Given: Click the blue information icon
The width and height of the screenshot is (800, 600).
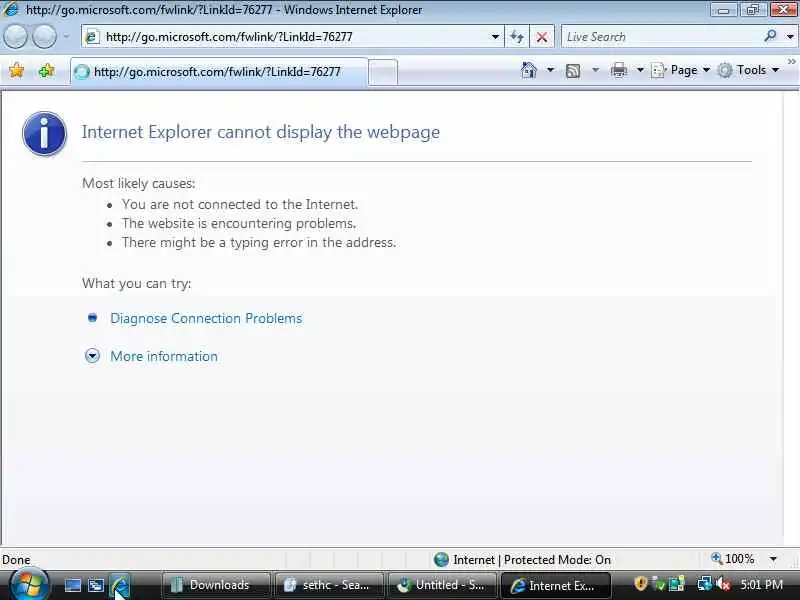Looking at the screenshot, I should (44, 134).
